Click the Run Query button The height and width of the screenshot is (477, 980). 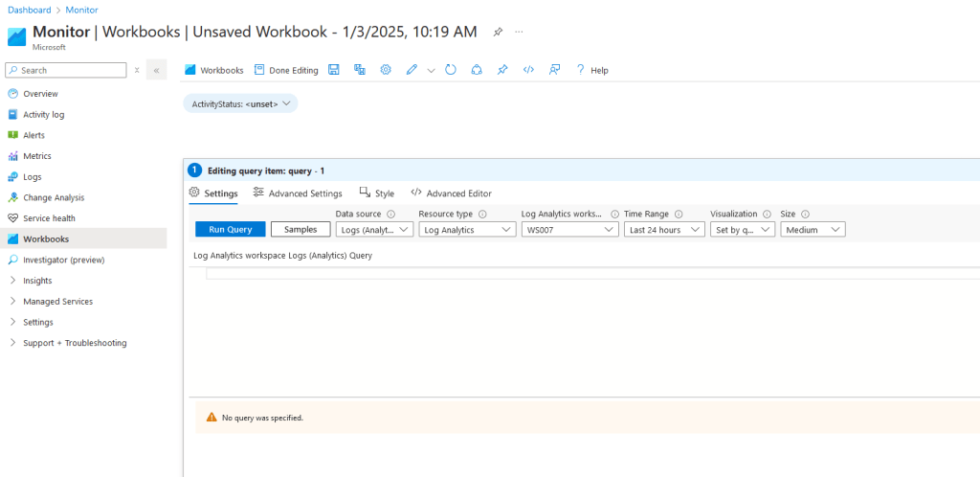click(x=230, y=230)
